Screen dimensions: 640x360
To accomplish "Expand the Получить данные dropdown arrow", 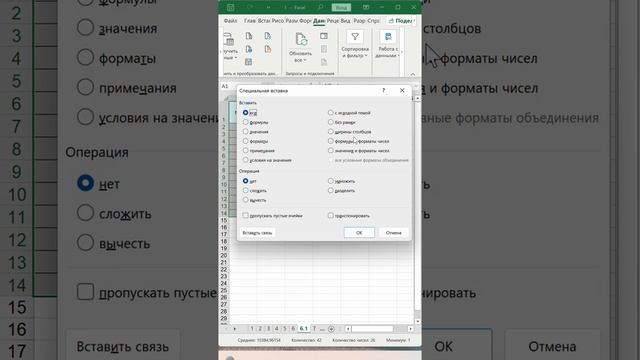I will (x=236, y=58).
